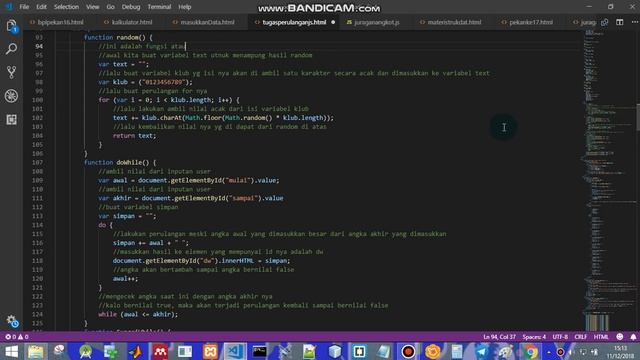Open the Bandicam recorder taskbar icon
Viewport: 640px width, 360px height.
click(x=408, y=351)
